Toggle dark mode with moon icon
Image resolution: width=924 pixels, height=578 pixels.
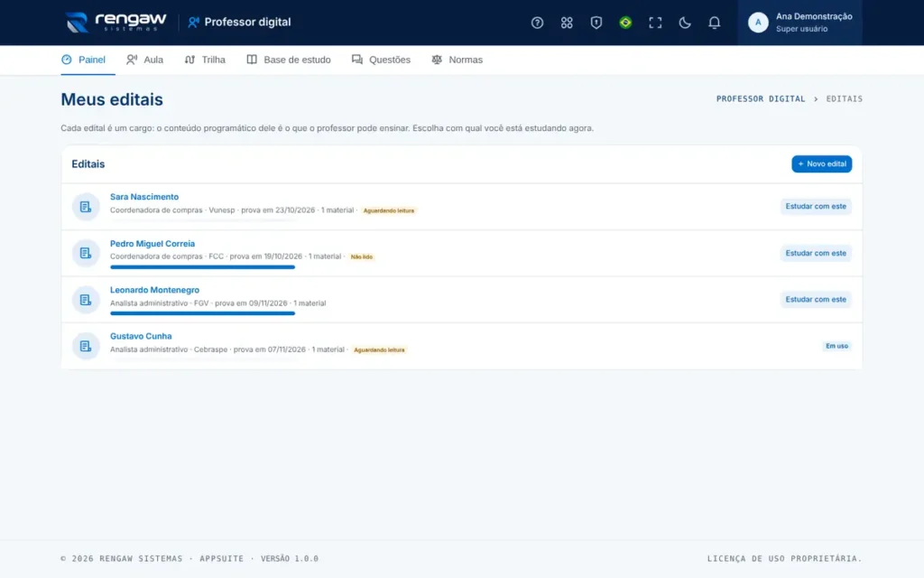coord(684,23)
